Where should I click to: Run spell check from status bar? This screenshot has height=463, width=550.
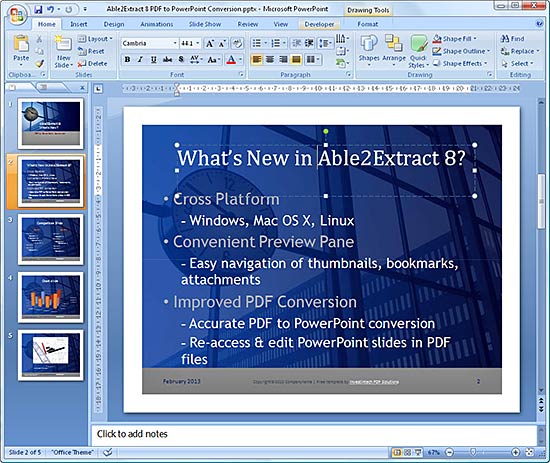(107, 452)
